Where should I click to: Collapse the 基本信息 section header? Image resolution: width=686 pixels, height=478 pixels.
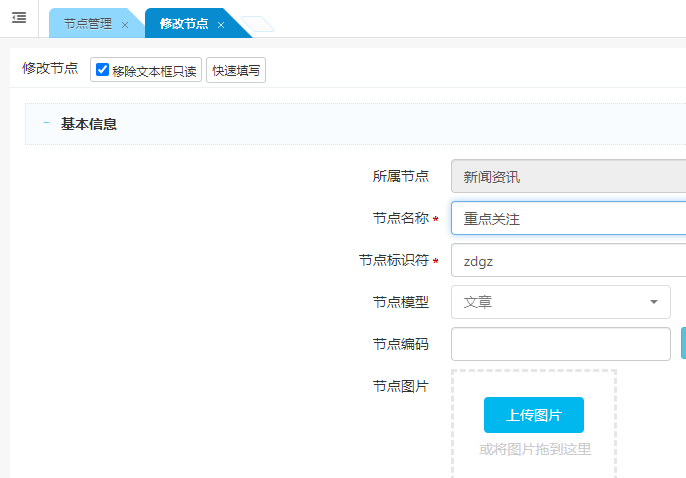pos(89,124)
